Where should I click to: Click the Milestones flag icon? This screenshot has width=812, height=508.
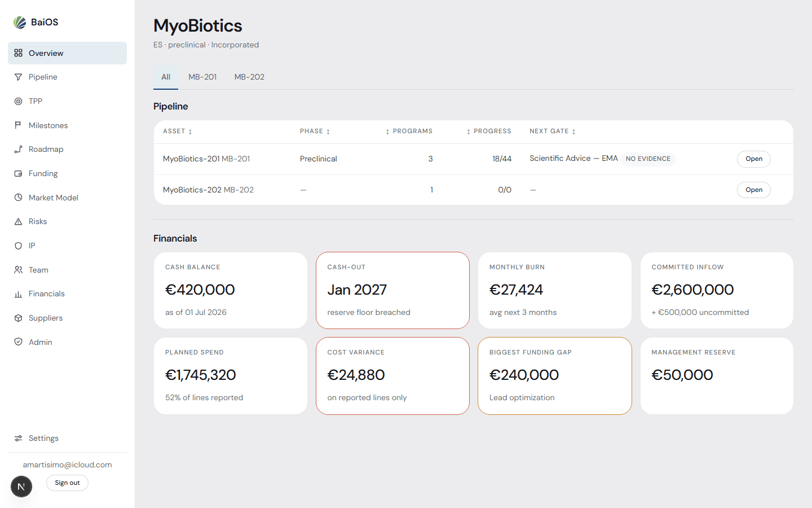pos(18,125)
